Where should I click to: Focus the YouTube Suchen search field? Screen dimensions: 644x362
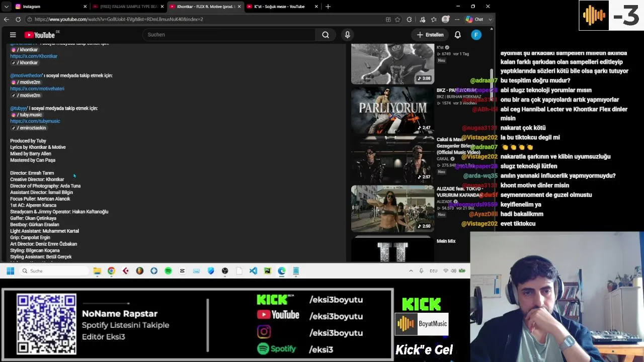pos(229,35)
